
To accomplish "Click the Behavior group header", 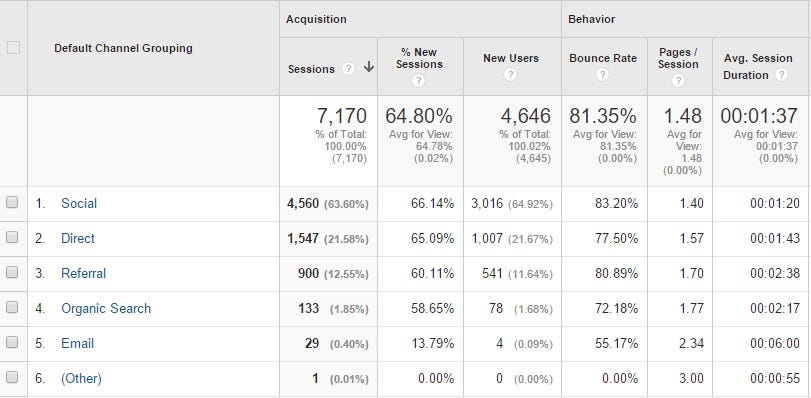I will [592, 19].
